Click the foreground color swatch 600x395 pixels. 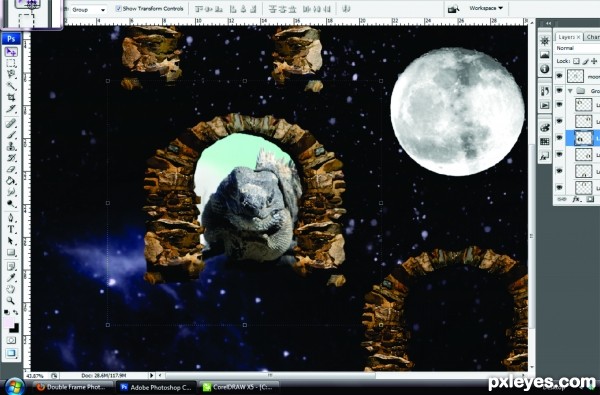click(x=9, y=323)
